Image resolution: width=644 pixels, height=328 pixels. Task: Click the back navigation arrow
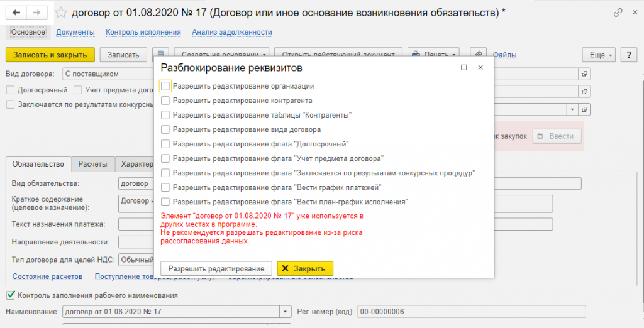(x=16, y=13)
